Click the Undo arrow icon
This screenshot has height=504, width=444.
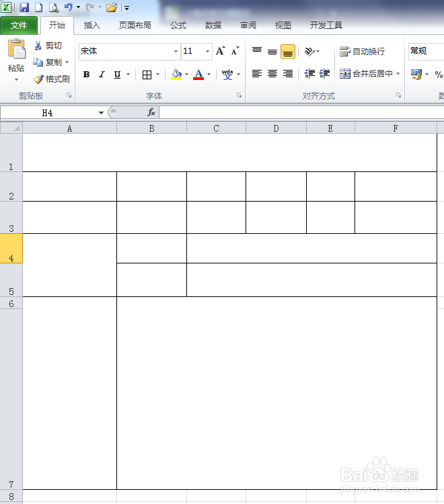click(68, 7)
